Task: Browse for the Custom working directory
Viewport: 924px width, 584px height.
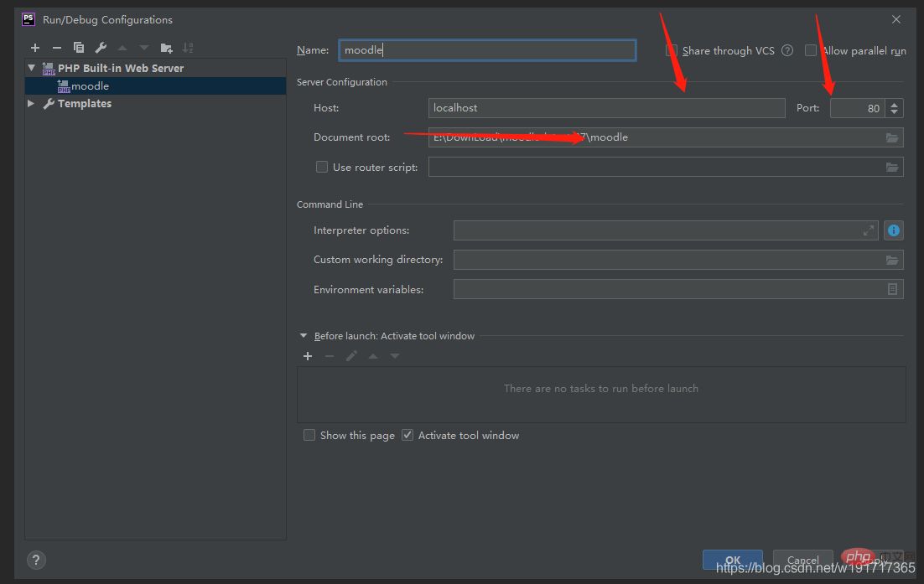Action: [892, 261]
